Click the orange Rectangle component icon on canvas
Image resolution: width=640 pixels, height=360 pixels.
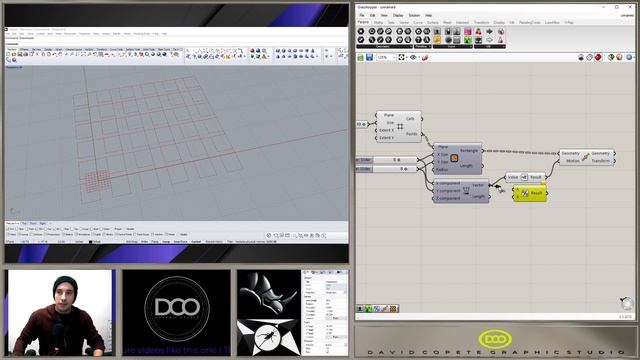point(454,158)
